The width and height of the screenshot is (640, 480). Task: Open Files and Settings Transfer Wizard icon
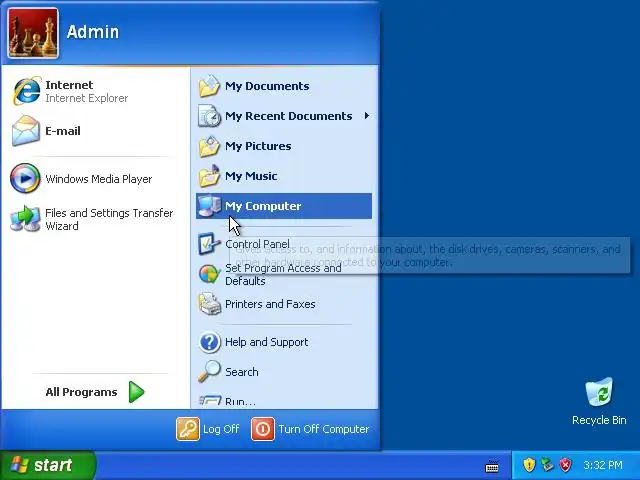(25, 219)
